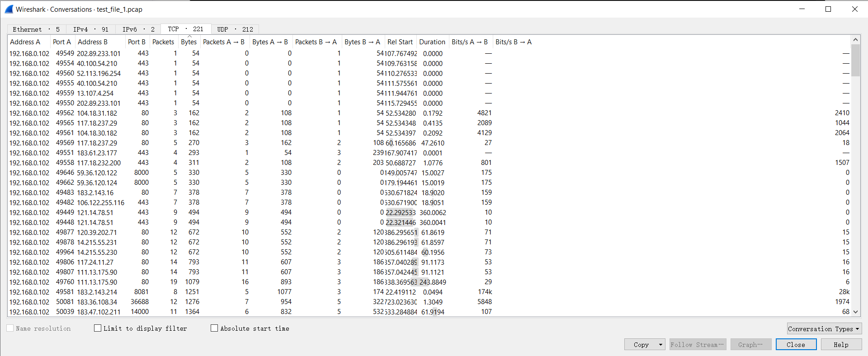The width and height of the screenshot is (868, 356).
Task: Select row with address 13.107.4.254
Action: click(x=429, y=93)
